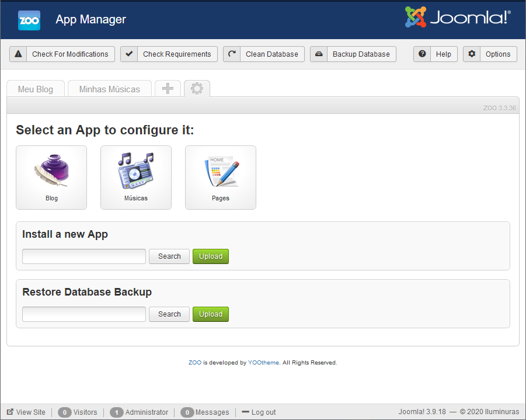Open the gear settings tab
The width and height of the screenshot is (526, 420).
[197, 89]
